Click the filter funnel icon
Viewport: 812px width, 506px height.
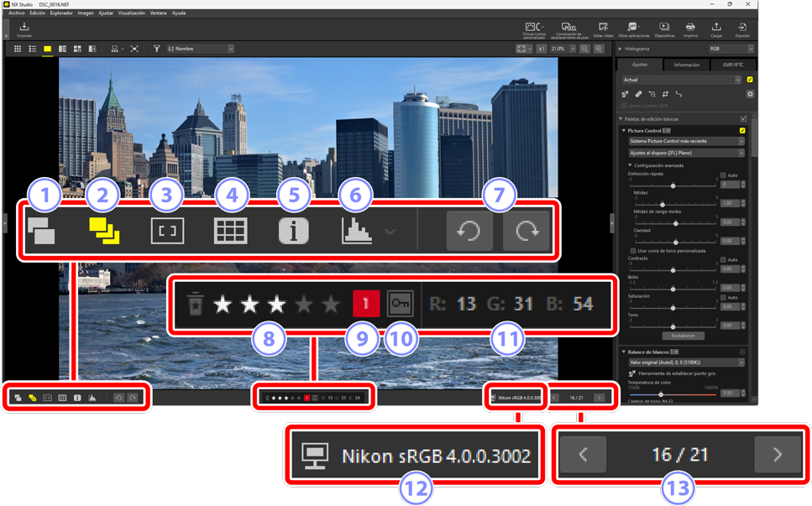tap(156, 50)
